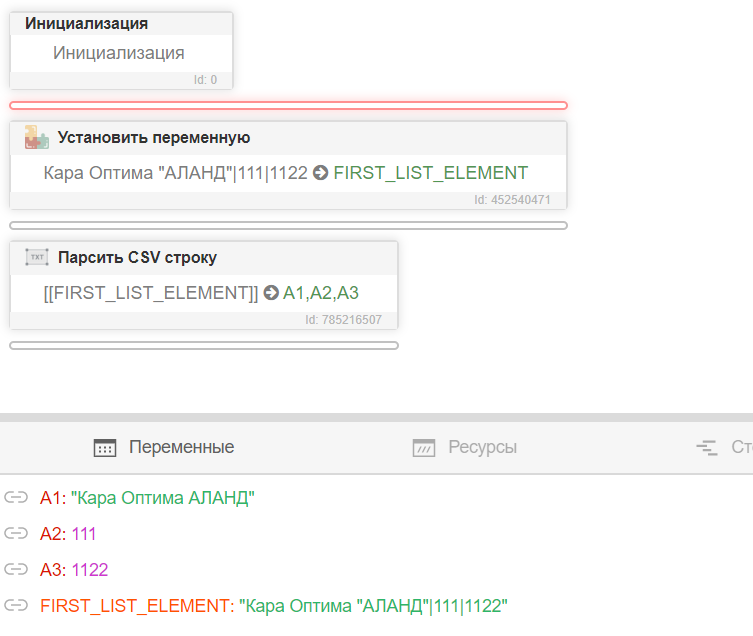Select the Инициализация block header
753x636 pixels.
(x=87, y=23)
